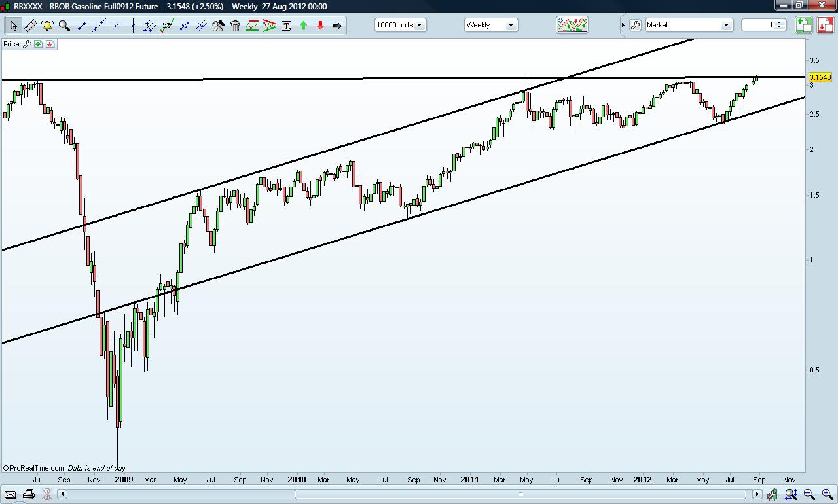The width and height of the screenshot is (838, 504).
Task: Open the Fibonacci retracement tool icon
Action: tap(167, 26)
